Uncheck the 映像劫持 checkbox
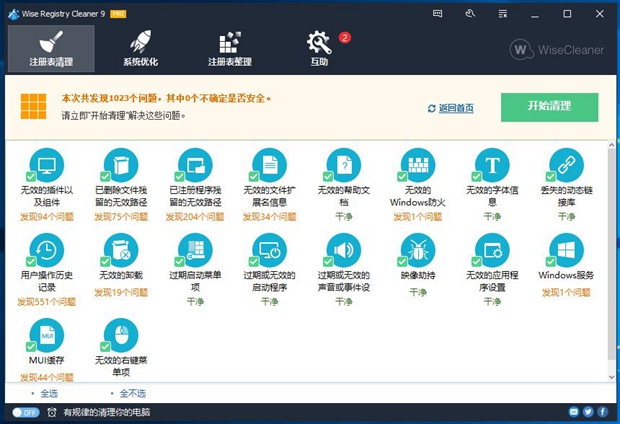620x424 pixels. coord(402,261)
